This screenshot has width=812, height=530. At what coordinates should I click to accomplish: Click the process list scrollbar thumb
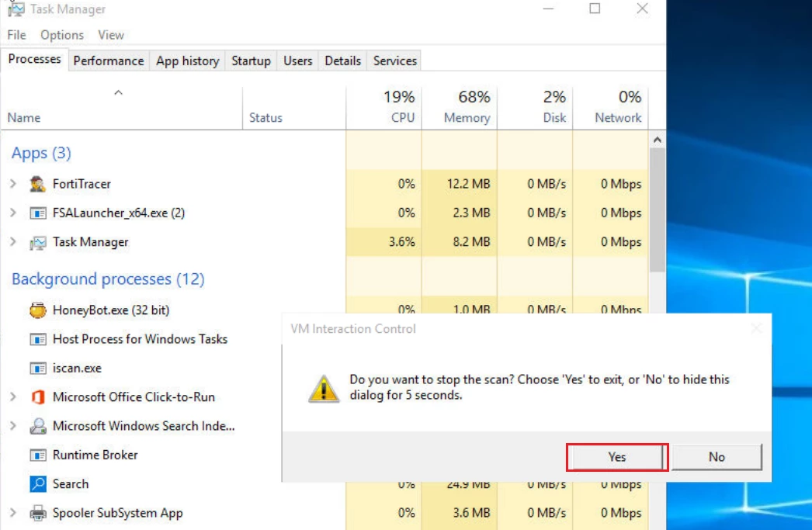[x=658, y=210]
